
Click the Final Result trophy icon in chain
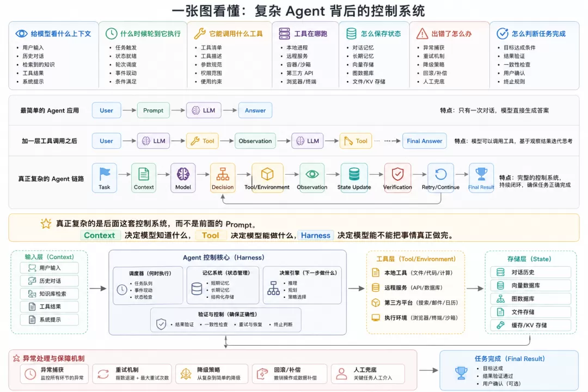pyautogui.click(x=481, y=174)
